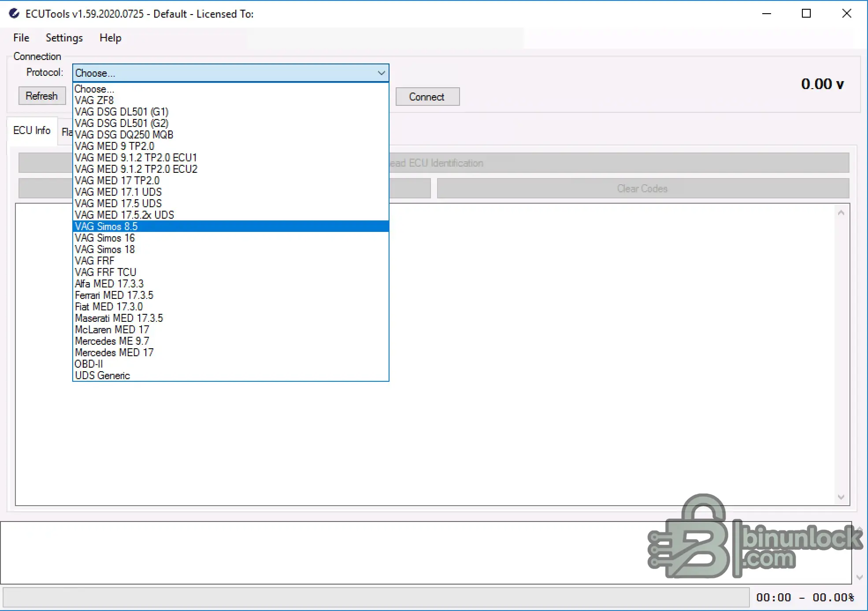Screen dimensions: 868x611
Task: Open the Settings menu
Action: [x=64, y=38]
